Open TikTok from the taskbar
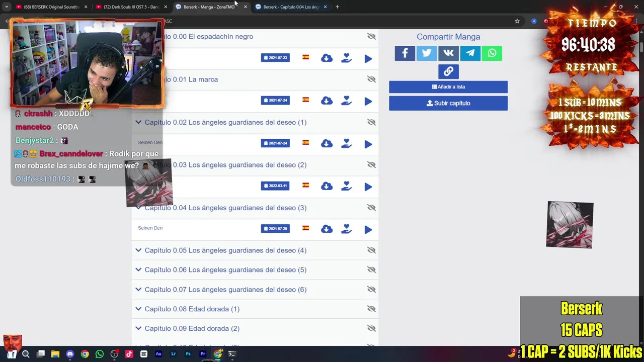 129,354
